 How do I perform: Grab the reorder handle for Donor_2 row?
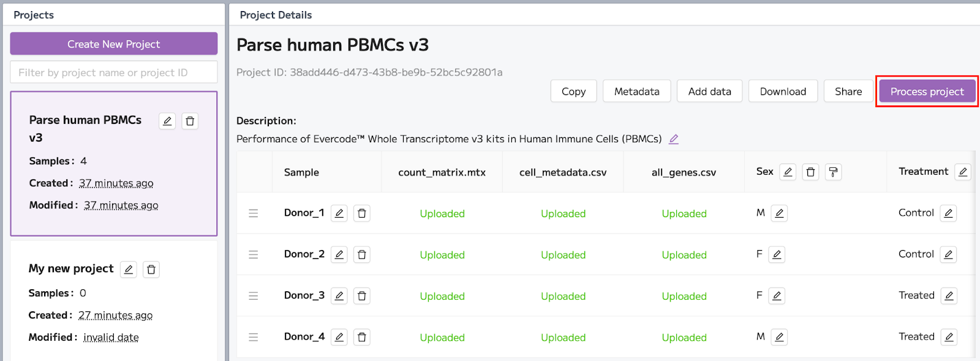tap(254, 254)
